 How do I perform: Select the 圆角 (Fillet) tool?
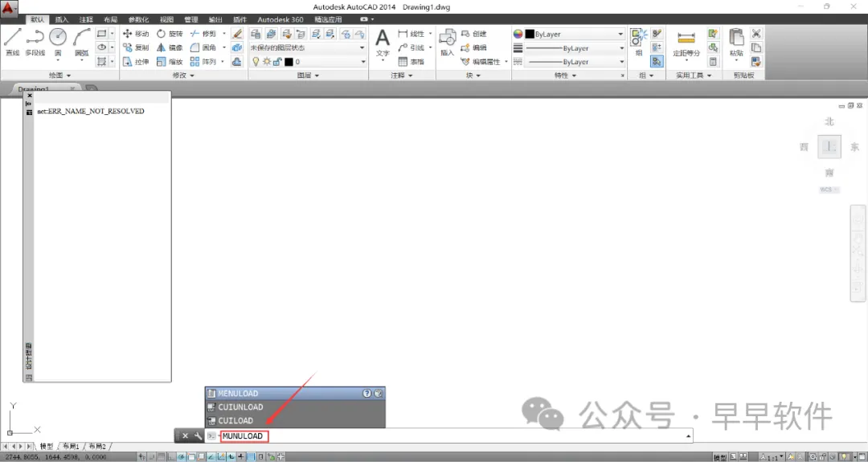point(203,47)
